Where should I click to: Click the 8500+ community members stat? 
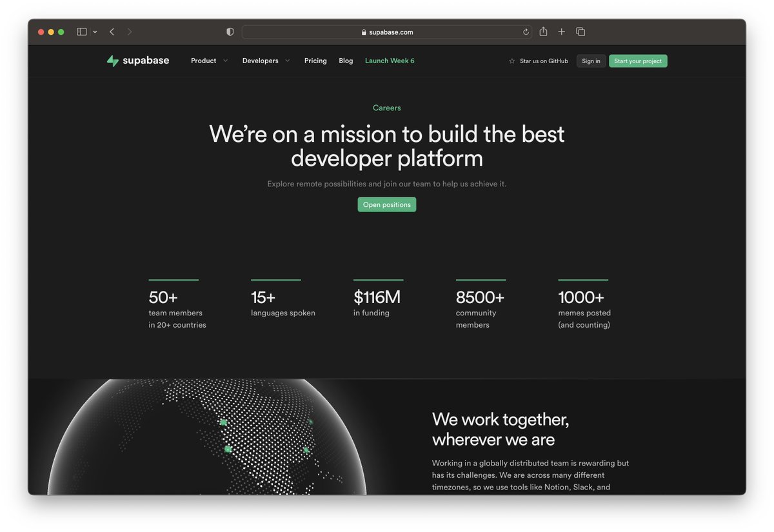(x=481, y=305)
